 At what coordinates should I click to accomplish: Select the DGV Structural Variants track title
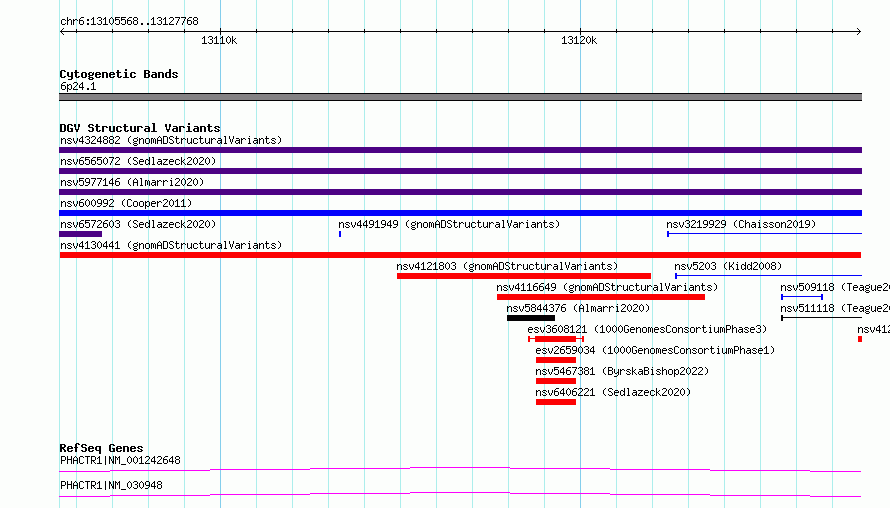(140, 128)
